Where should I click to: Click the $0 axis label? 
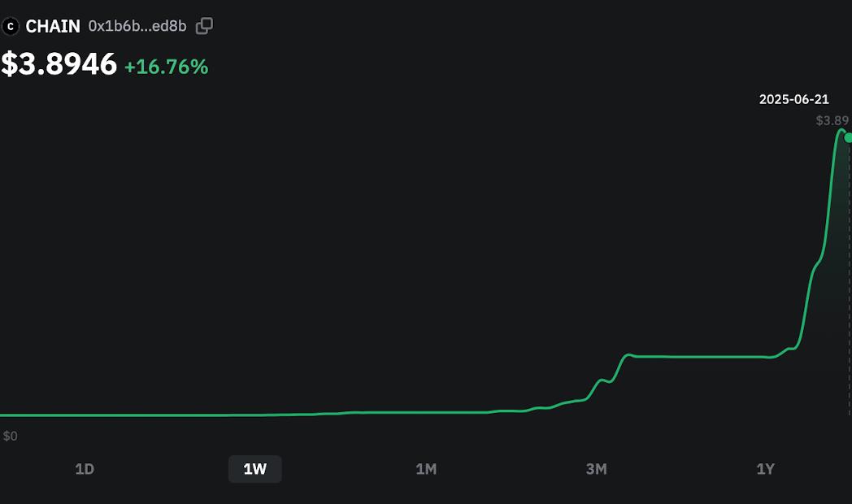tap(11, 436)
